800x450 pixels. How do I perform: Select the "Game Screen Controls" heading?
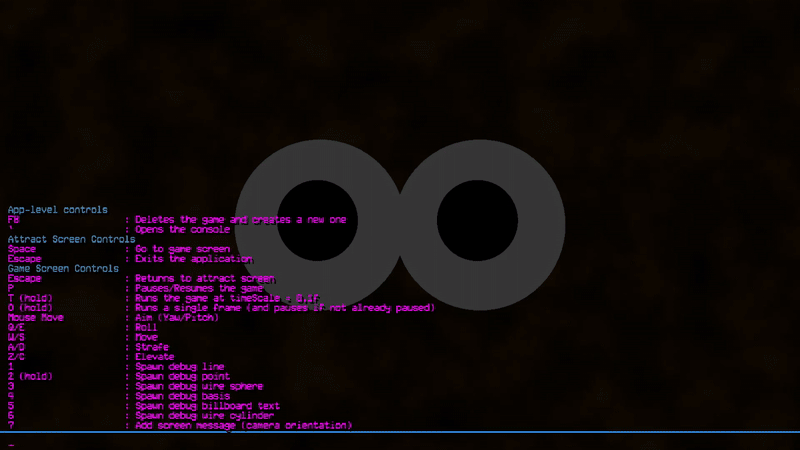[x=63, y=268]
